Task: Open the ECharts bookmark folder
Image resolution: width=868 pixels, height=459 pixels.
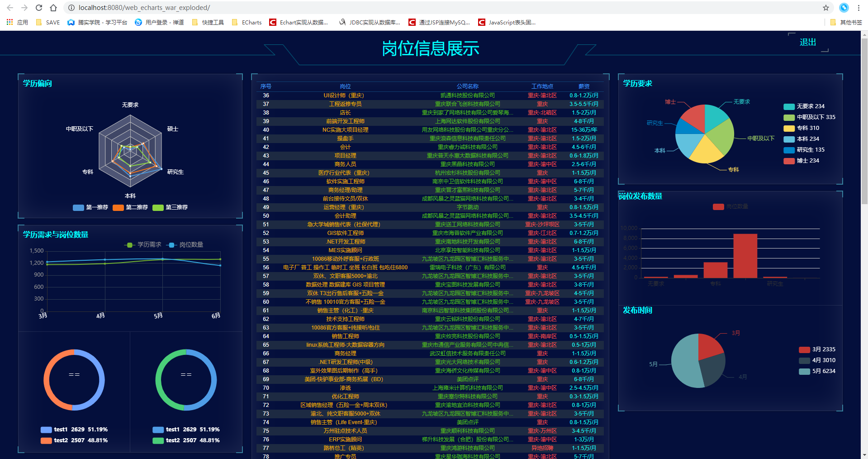Action: 247,22
